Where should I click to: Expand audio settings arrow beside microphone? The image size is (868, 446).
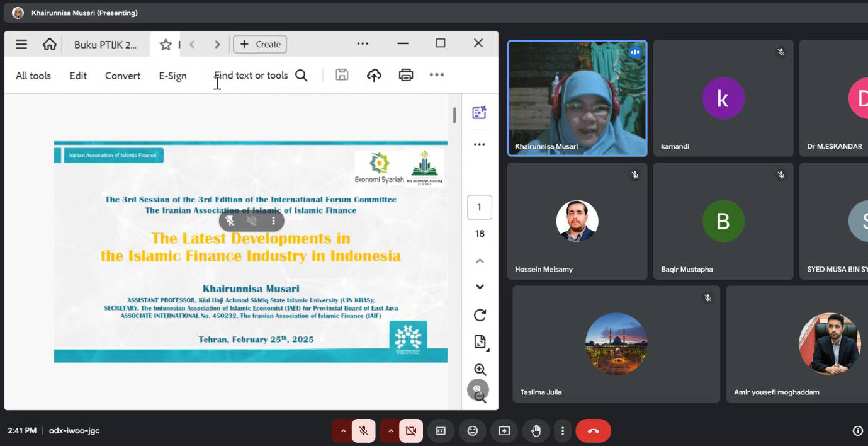coord(343,431)
